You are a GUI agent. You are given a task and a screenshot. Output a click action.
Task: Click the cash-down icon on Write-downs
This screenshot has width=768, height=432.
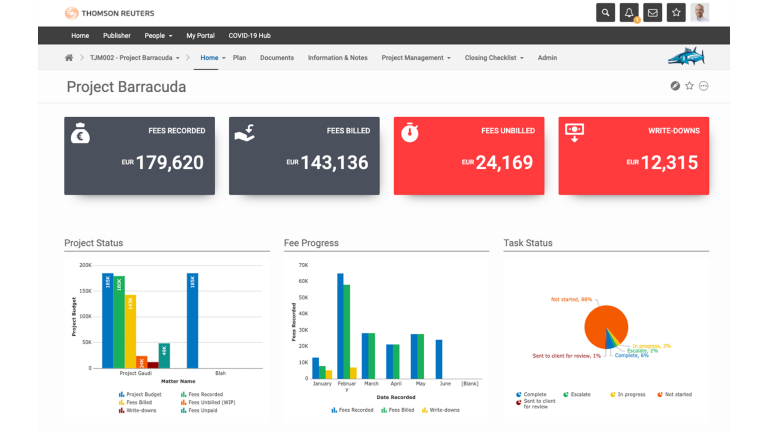click(x=575, y=133)
